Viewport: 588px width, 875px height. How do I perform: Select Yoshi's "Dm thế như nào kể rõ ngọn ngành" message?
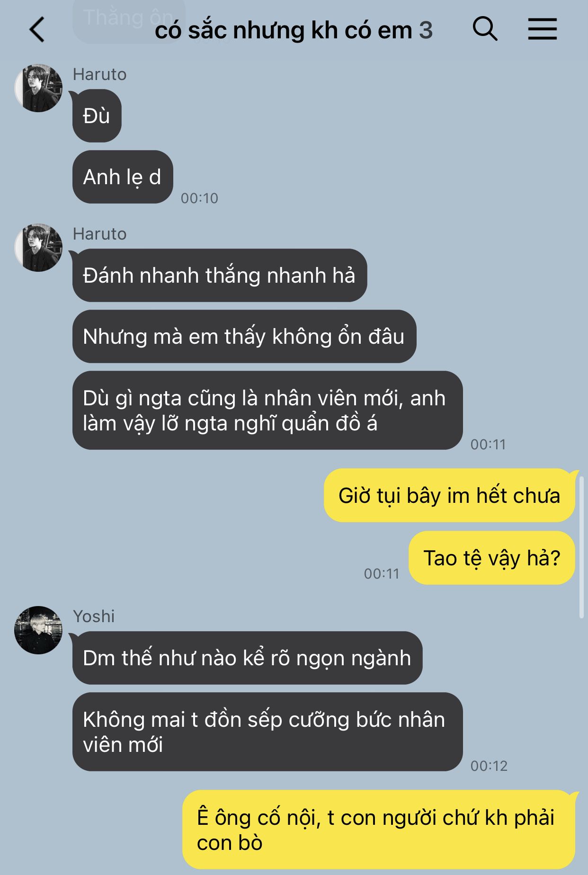[247, 658]
